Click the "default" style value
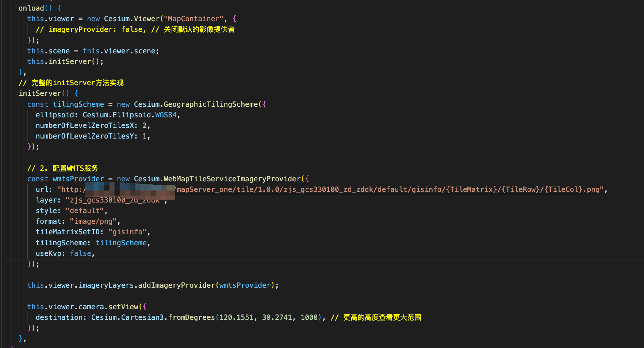 click(84, 211)
